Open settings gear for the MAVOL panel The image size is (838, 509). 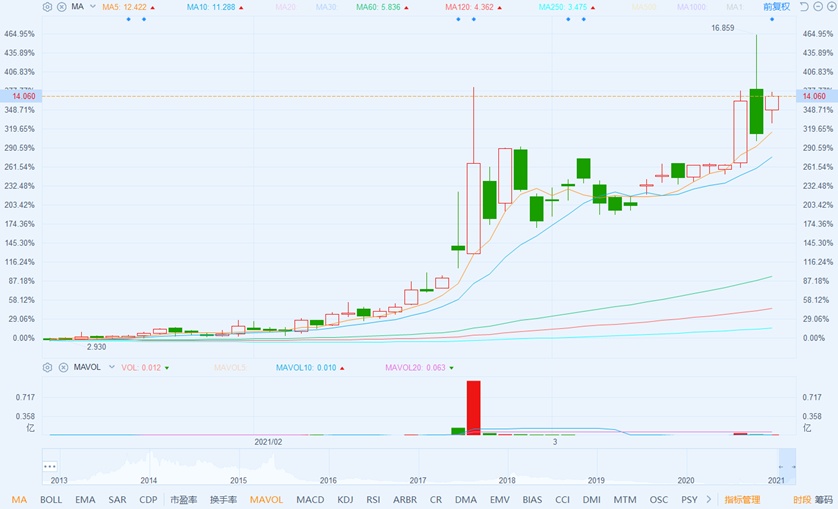[48, 367]
